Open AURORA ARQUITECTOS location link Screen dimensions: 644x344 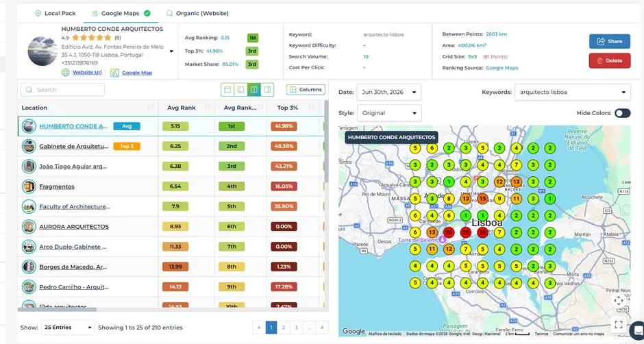74,226
